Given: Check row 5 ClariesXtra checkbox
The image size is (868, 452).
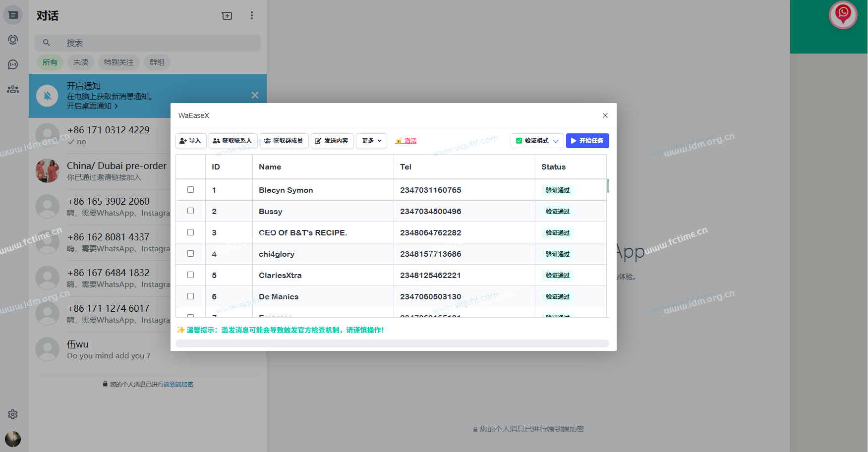Looking at the screenshot, I should click(190, 275).
